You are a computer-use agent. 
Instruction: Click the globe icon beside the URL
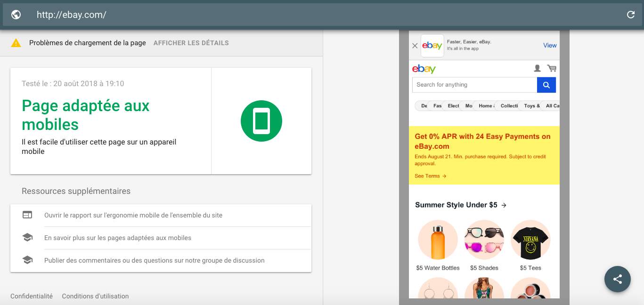tap(16, 15)
